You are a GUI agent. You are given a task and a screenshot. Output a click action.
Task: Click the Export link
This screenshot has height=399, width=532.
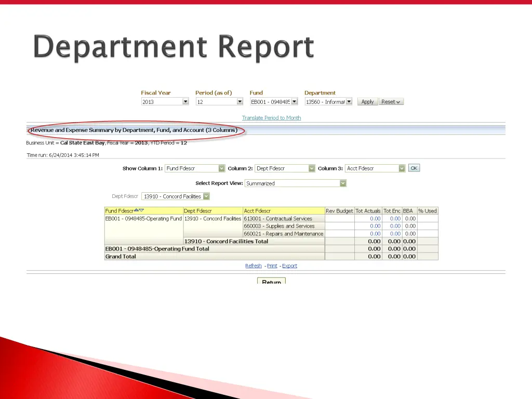pos(289,265)
